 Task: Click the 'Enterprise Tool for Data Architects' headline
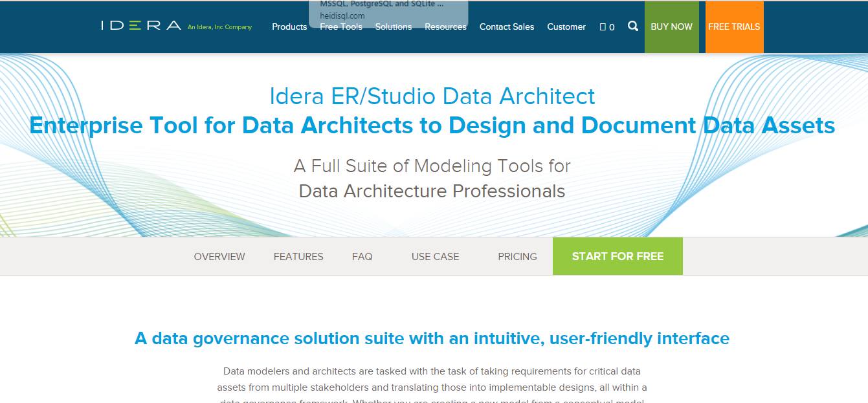[x=432, y=125]
